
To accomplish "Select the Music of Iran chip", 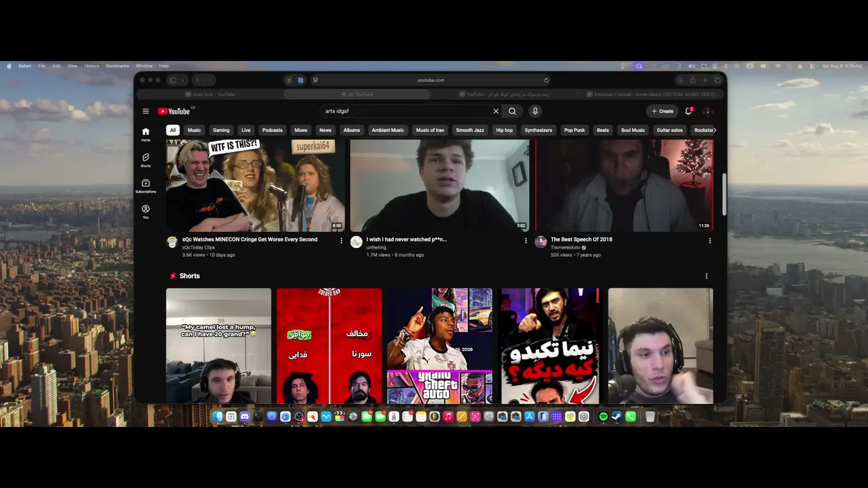I will (x=430, y=130).
